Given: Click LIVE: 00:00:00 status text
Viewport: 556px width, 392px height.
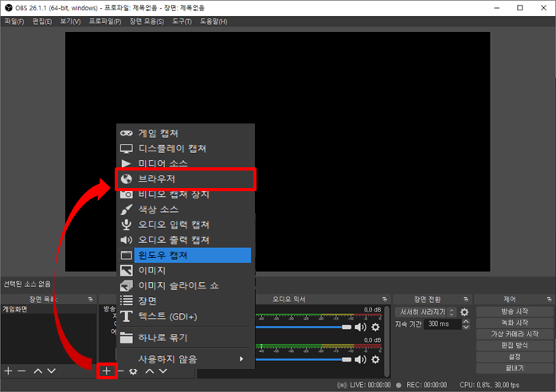Looking at the screenshot, I should pos(370,385).
